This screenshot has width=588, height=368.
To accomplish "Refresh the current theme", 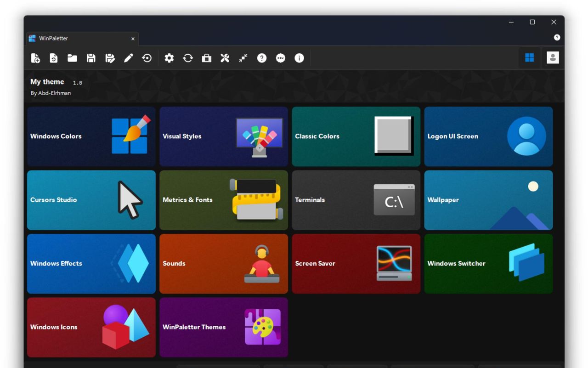I will coord(188,58).
